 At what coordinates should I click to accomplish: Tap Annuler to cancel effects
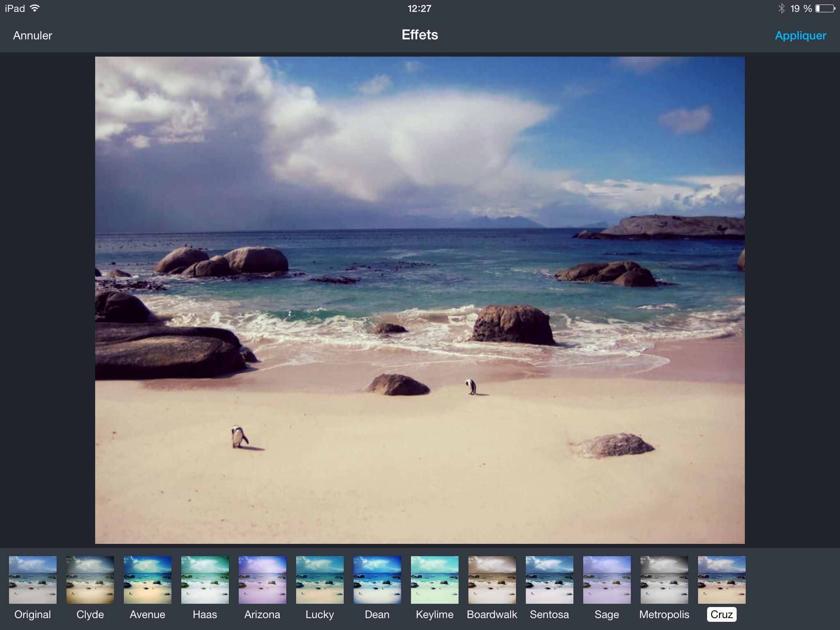point(33,36)
